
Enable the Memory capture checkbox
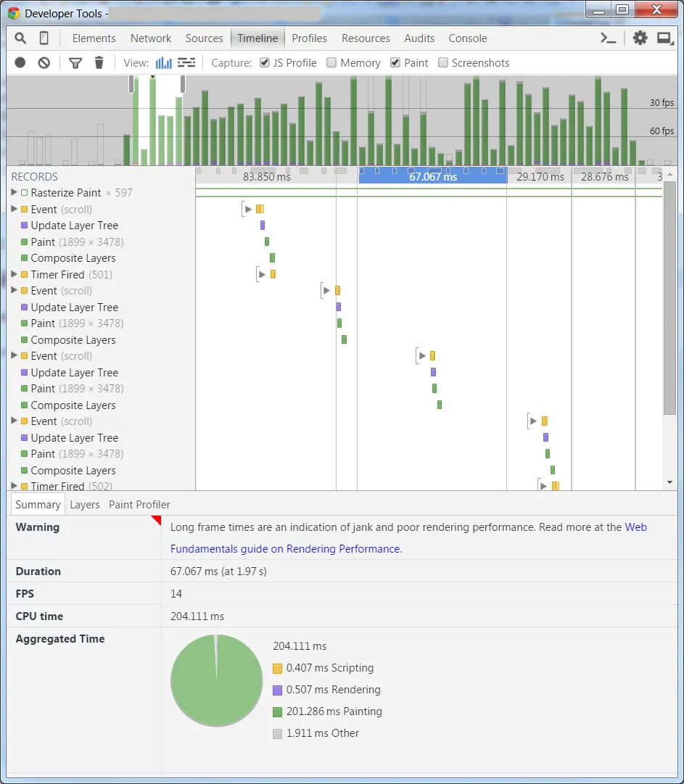pyautogui.click(x=331, y=62)
